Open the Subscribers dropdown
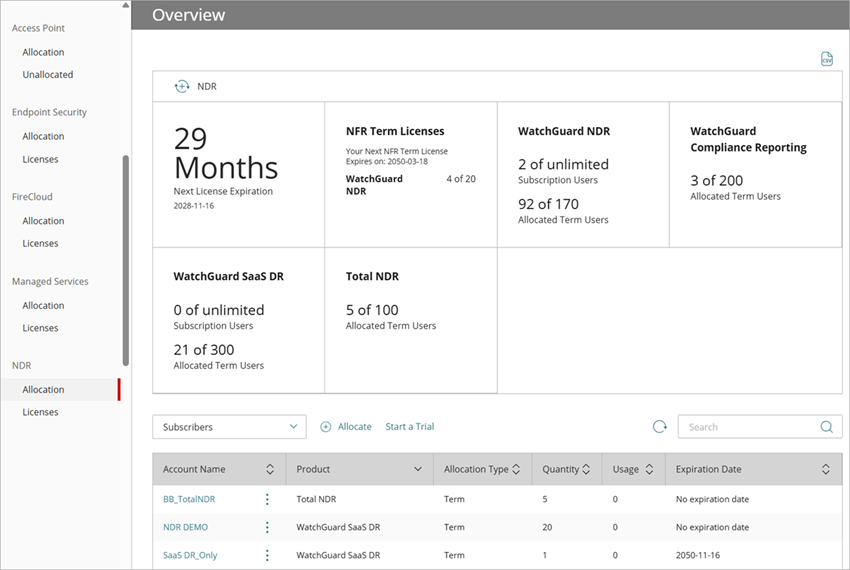This screenshot has height=570, width=850. (229, 427)
